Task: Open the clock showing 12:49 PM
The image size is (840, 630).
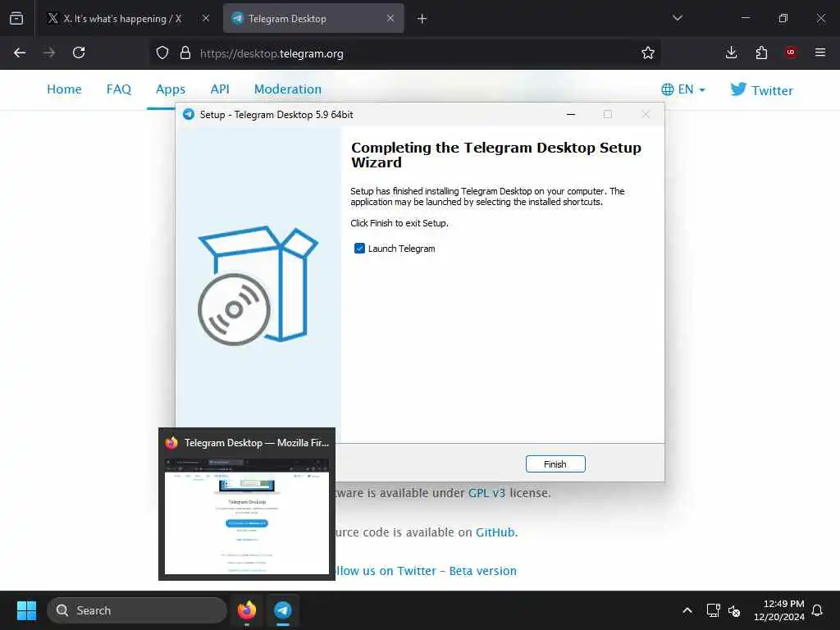Action: point(779,610)
